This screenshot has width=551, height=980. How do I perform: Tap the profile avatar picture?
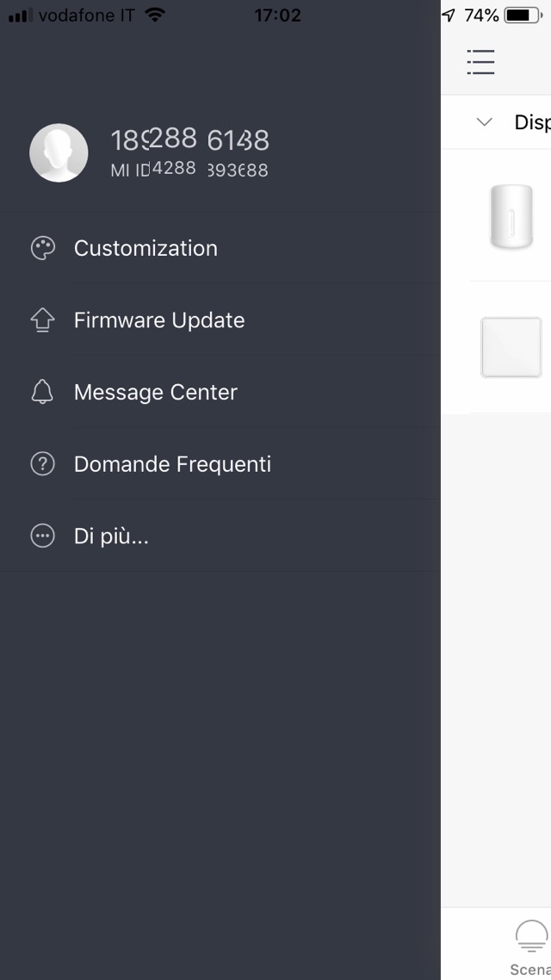point(59,152)
